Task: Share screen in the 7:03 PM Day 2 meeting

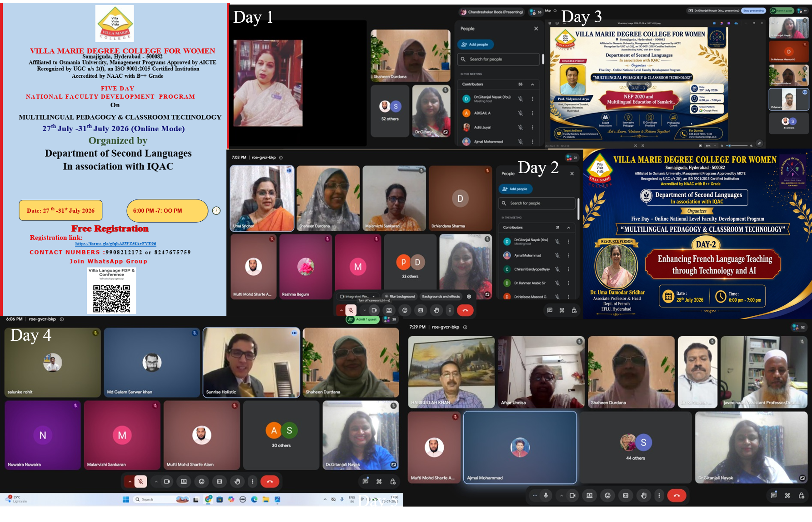Action: click(x=389, y=310)
